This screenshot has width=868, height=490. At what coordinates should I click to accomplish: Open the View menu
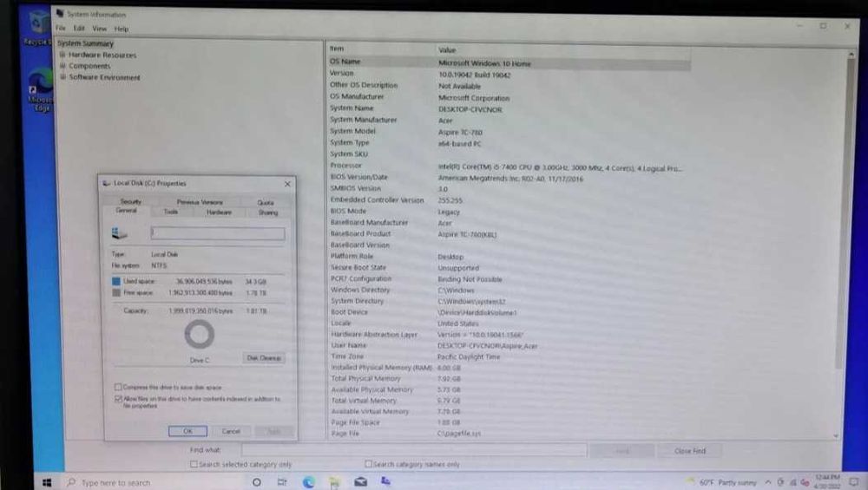(x=100, y=29)
